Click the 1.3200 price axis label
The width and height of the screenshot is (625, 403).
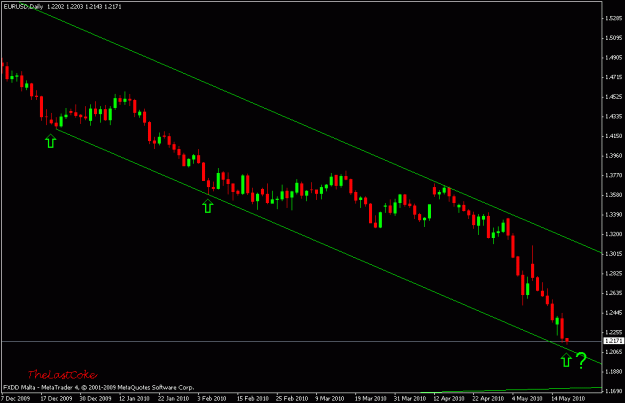coord(613,234)
